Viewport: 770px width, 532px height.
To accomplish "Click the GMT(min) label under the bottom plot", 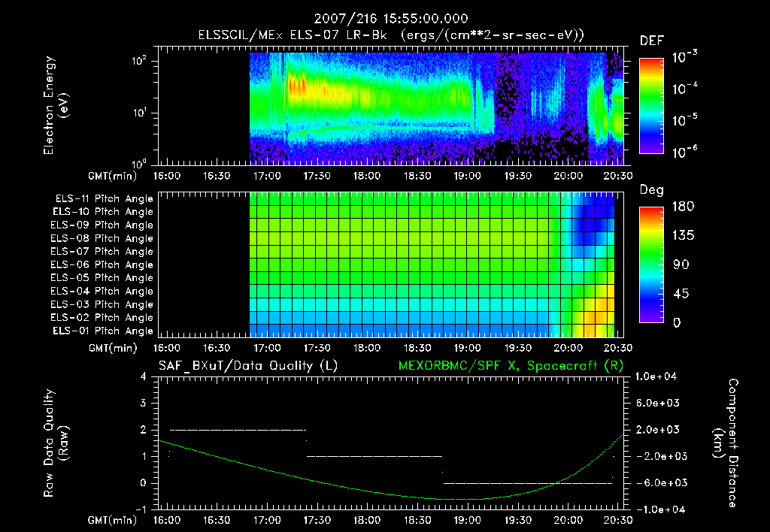I will pos(113,520).
